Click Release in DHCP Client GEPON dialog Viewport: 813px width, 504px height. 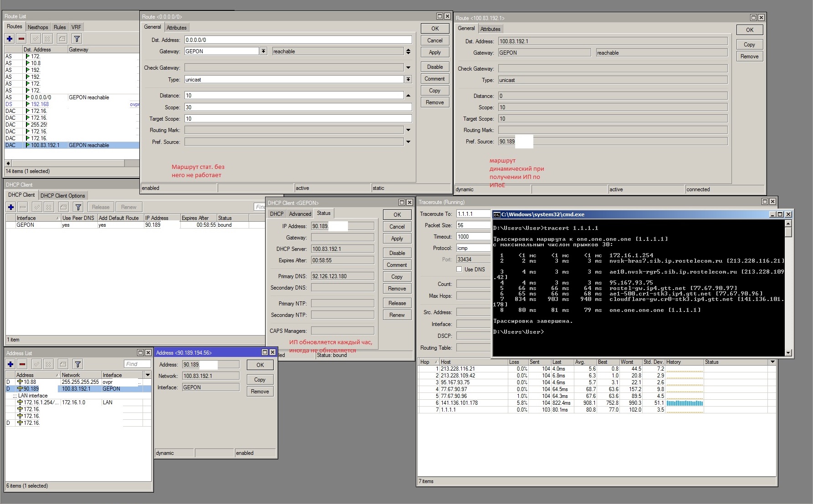pos(397,303)
